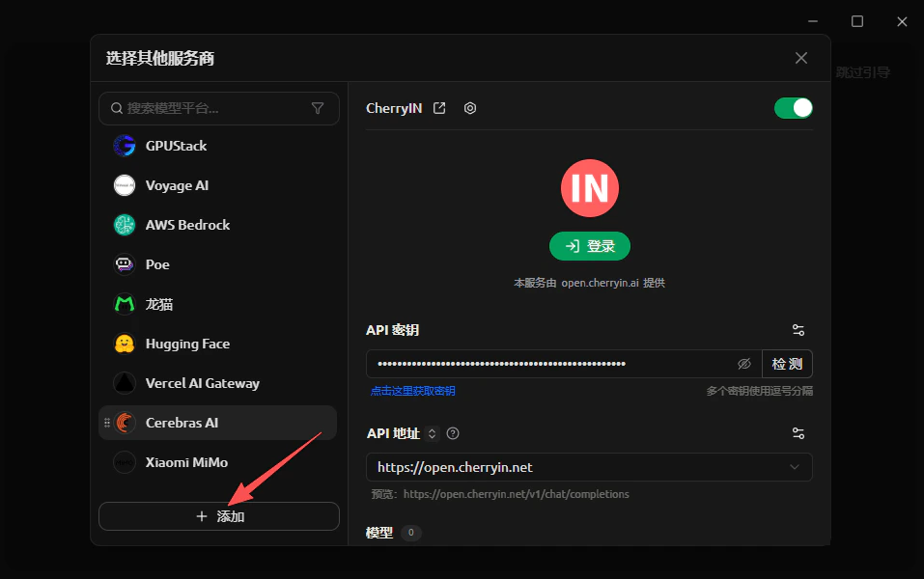Open the provider filter funnel icon
Screen dimensions: 924x579
tap(318, 108)
